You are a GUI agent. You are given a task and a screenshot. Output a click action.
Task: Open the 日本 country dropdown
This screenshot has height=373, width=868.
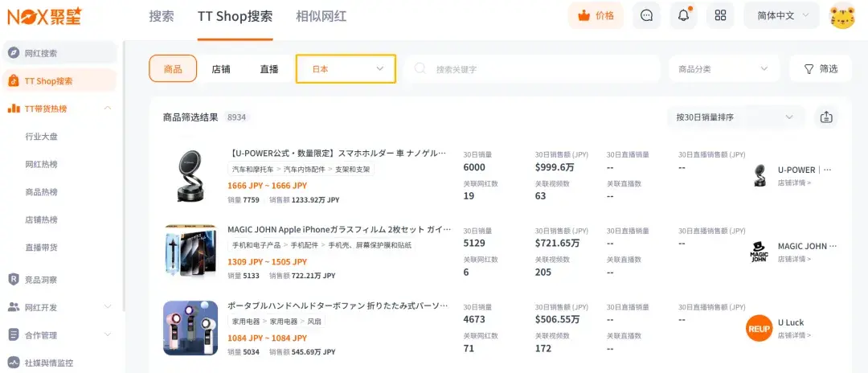point(346,68)
